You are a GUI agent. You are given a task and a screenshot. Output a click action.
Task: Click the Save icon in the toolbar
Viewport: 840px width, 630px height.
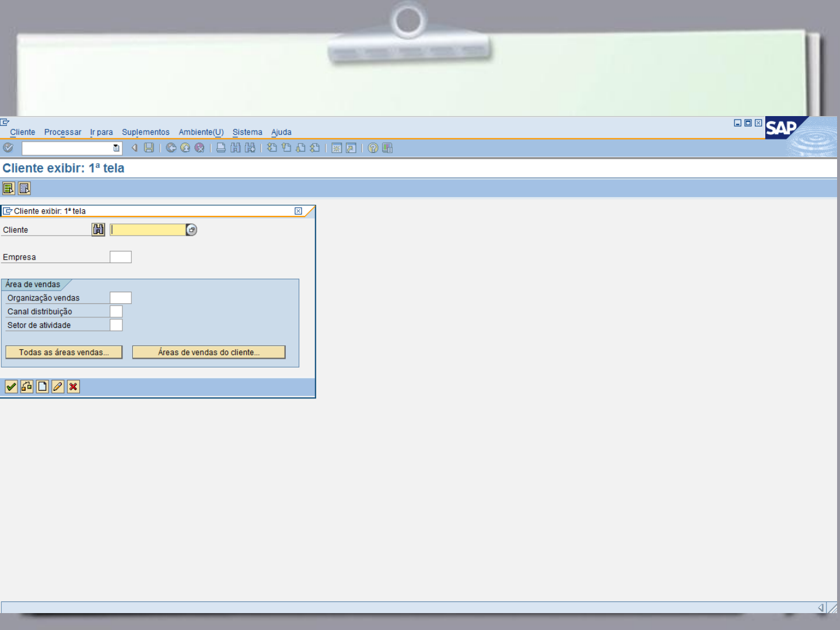[x=149, y=148]
